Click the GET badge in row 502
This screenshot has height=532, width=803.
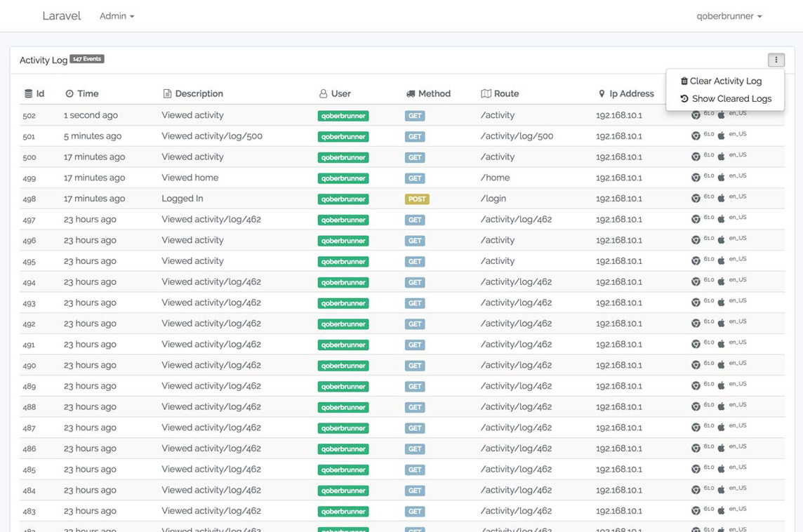(415, 116)
